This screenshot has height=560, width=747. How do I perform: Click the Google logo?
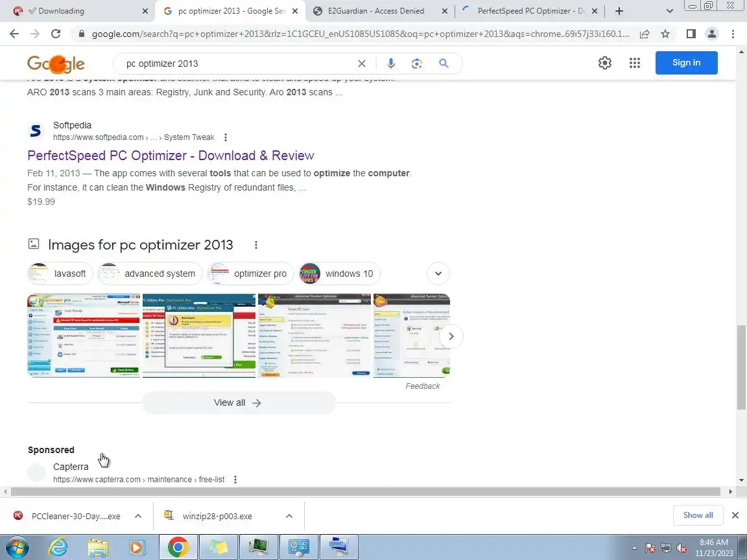tap(56, 64)
